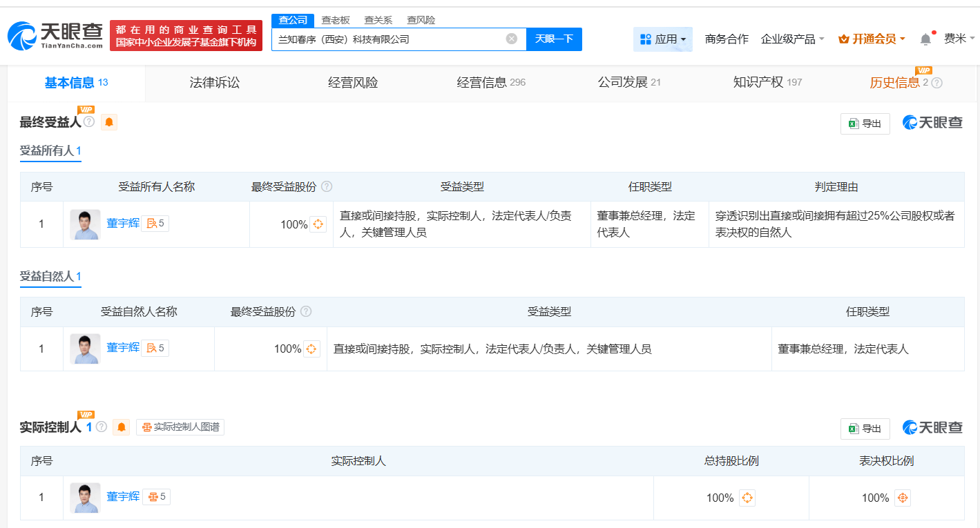Toggle the alert bell next to 实际控制人
Screen dimensions: 980x528
coord(122,427)
